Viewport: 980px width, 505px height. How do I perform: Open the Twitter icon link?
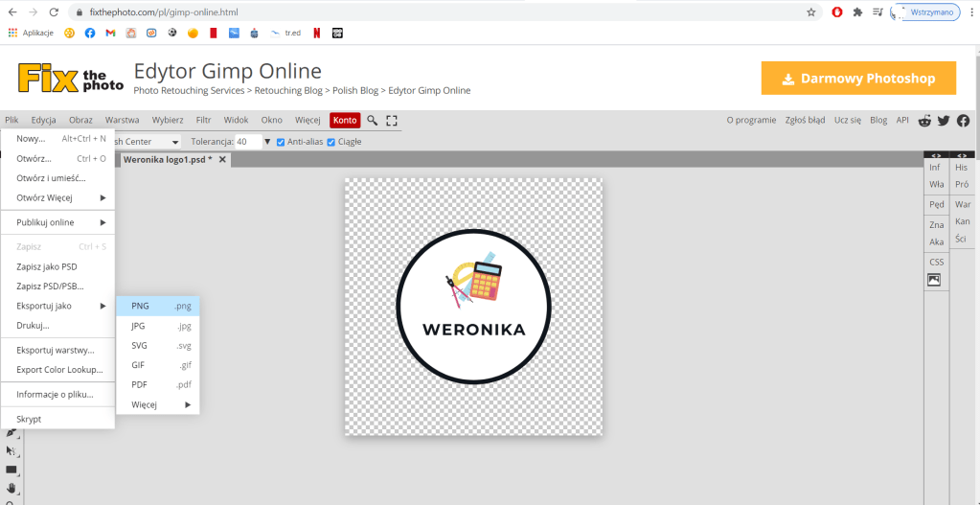[944, 121]
